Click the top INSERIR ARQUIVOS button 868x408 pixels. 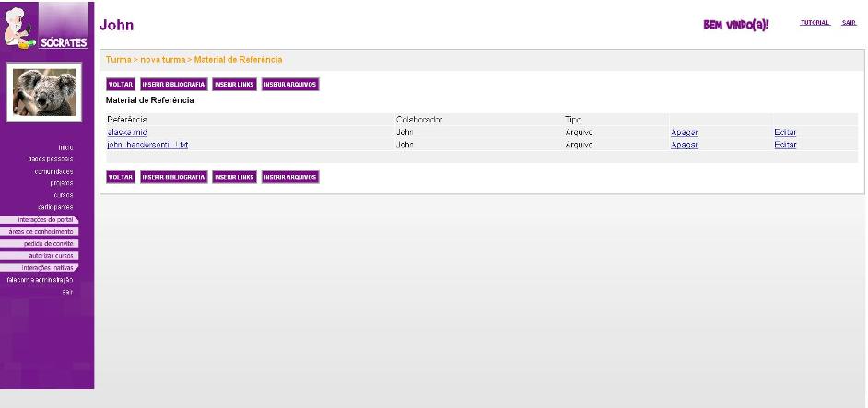click(290, 84)
